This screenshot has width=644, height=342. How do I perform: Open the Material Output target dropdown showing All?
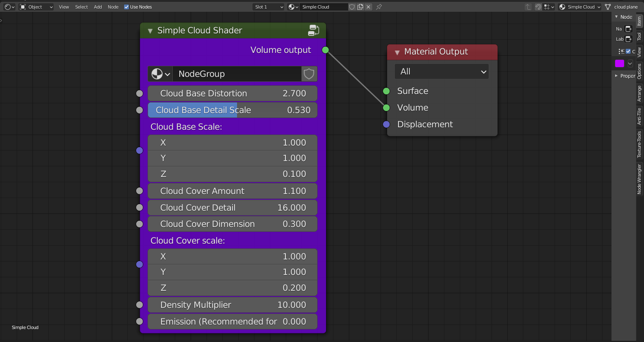[x=442, y=72]
